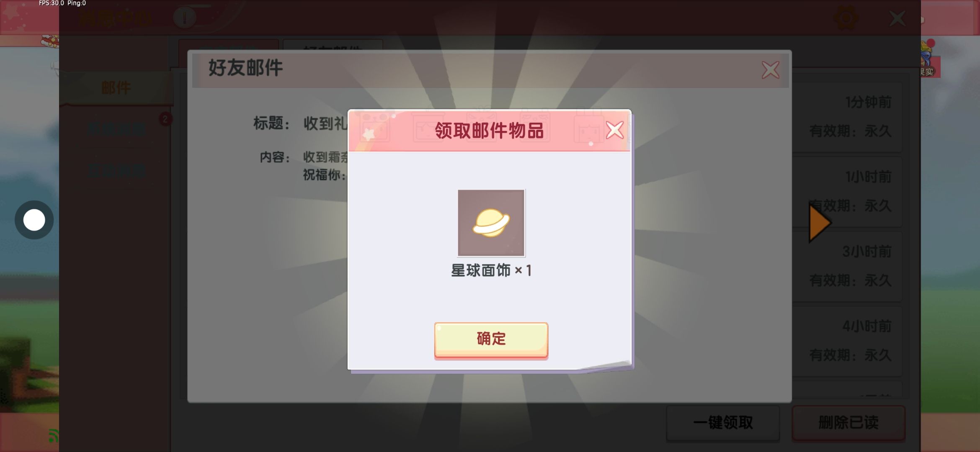Open the mail entry from 1分钟前

(847, 116)
